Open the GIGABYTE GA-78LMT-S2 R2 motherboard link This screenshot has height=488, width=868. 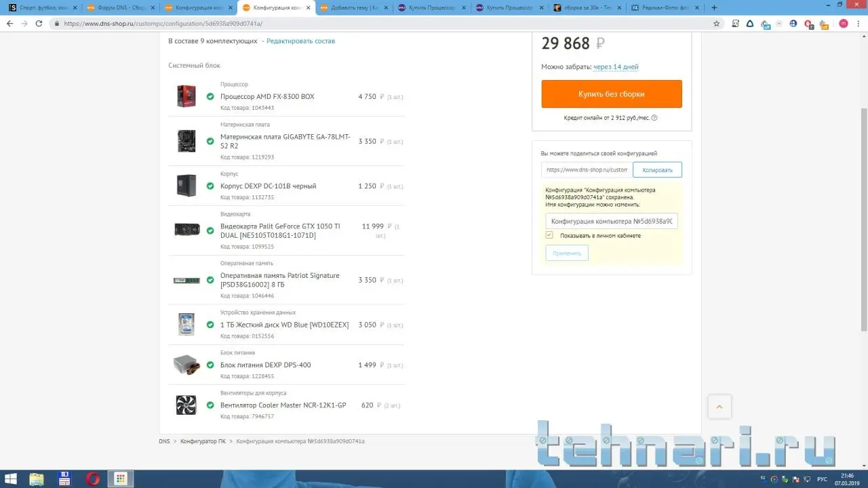[x=285, y=141]
